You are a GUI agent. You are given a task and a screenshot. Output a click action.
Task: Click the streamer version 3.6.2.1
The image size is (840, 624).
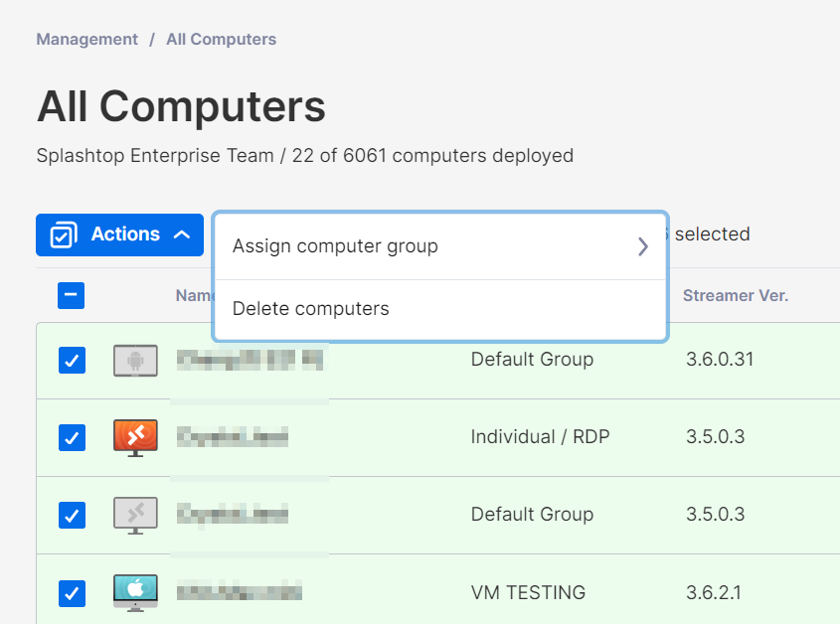point(714,592)
